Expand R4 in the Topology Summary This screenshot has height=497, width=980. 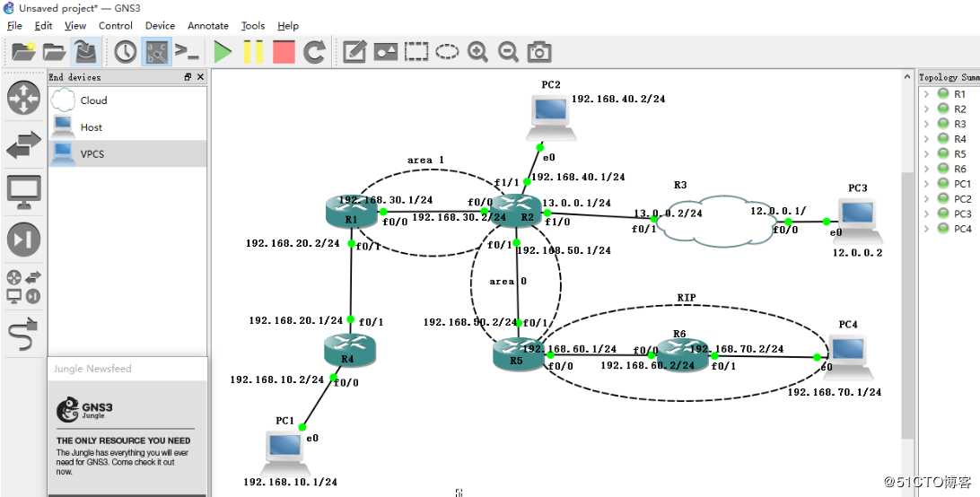(x=926, y=139)
